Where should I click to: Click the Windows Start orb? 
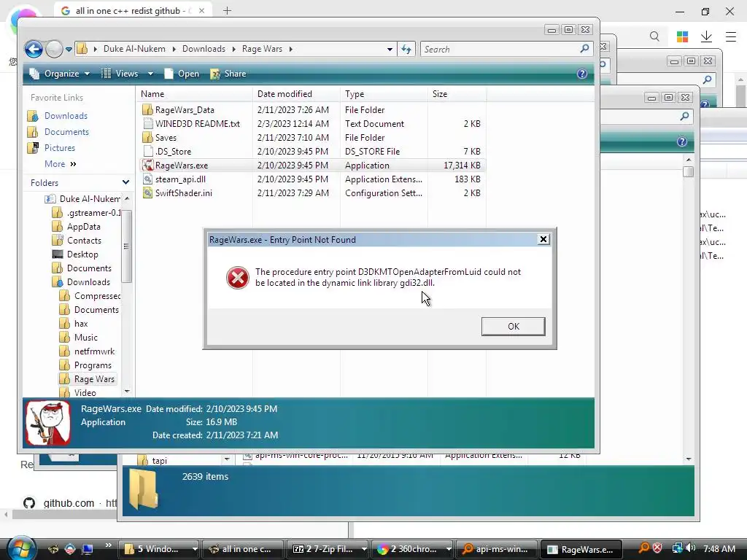click(x=21, y=548)
